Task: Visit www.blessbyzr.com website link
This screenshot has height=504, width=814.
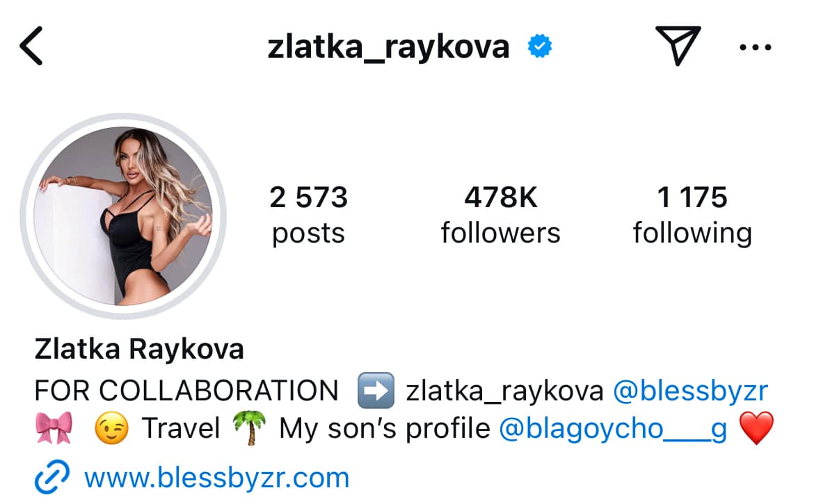Action: click(216, 478)
